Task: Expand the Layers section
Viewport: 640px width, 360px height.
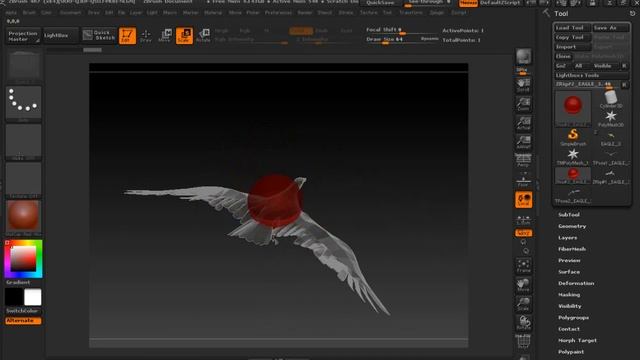Action: 568,238
